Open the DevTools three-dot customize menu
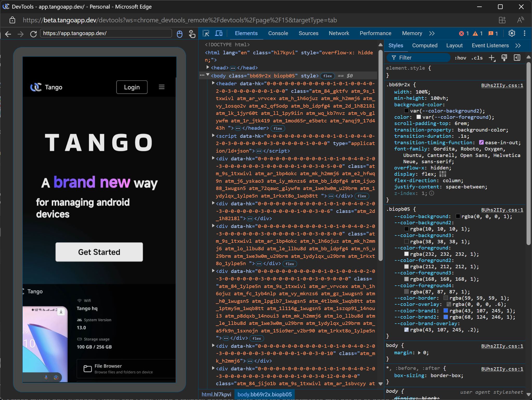 524,33
